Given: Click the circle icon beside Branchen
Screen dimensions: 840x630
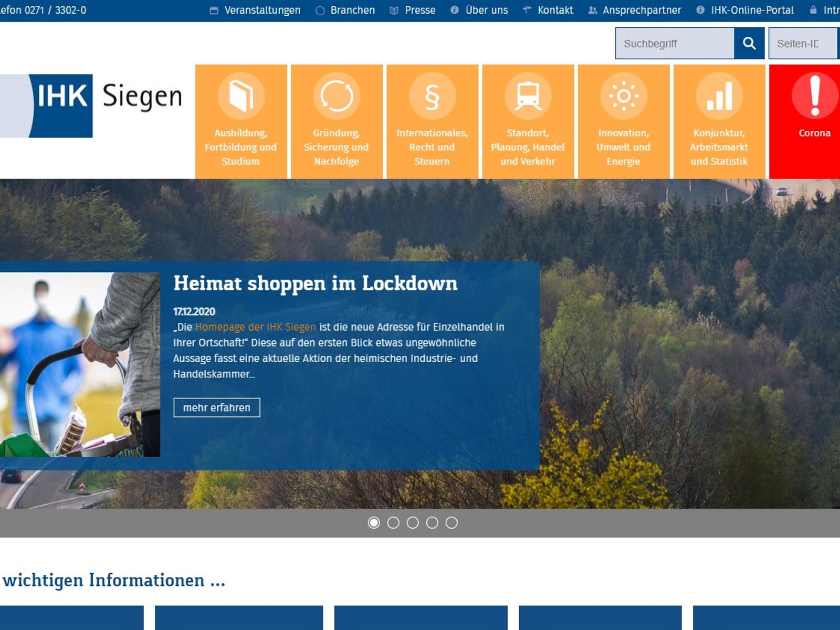Looking at the screenshot, I should (x=320, y=10).
